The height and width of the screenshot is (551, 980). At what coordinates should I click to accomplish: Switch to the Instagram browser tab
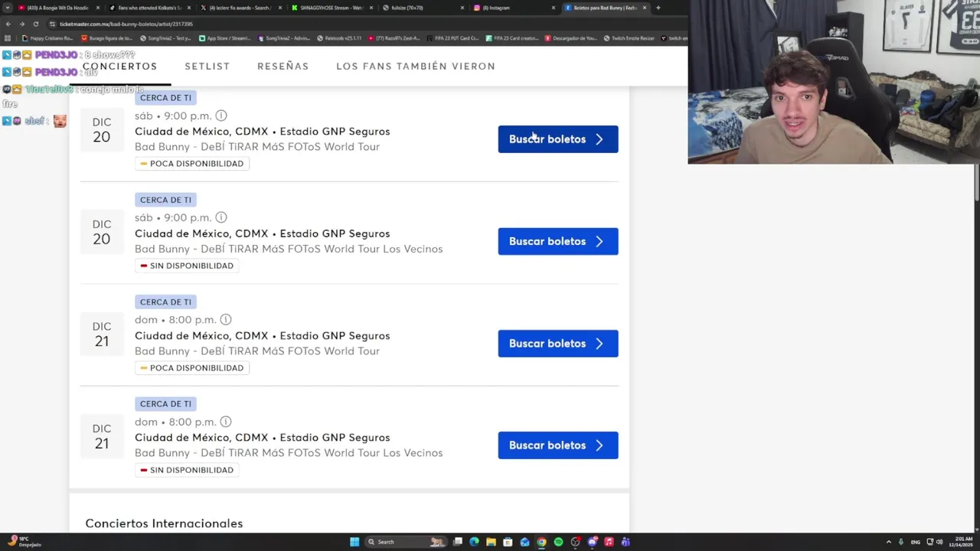coord(514,8)
